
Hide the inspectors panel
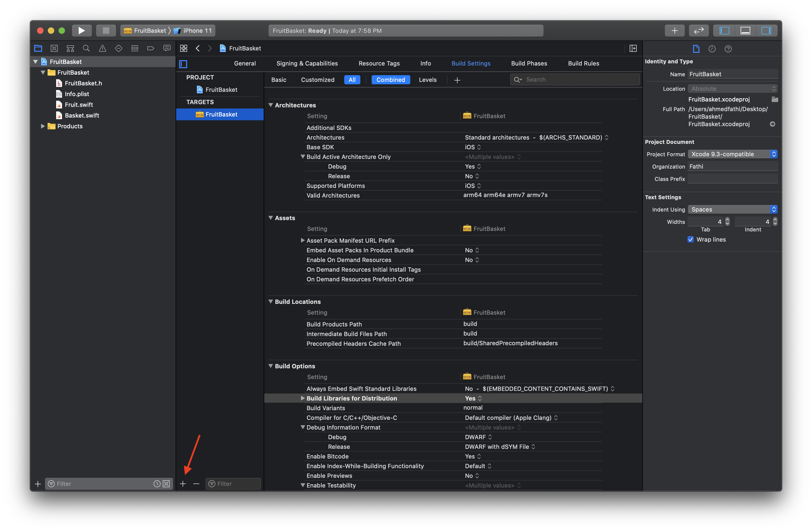click(766, 31)
